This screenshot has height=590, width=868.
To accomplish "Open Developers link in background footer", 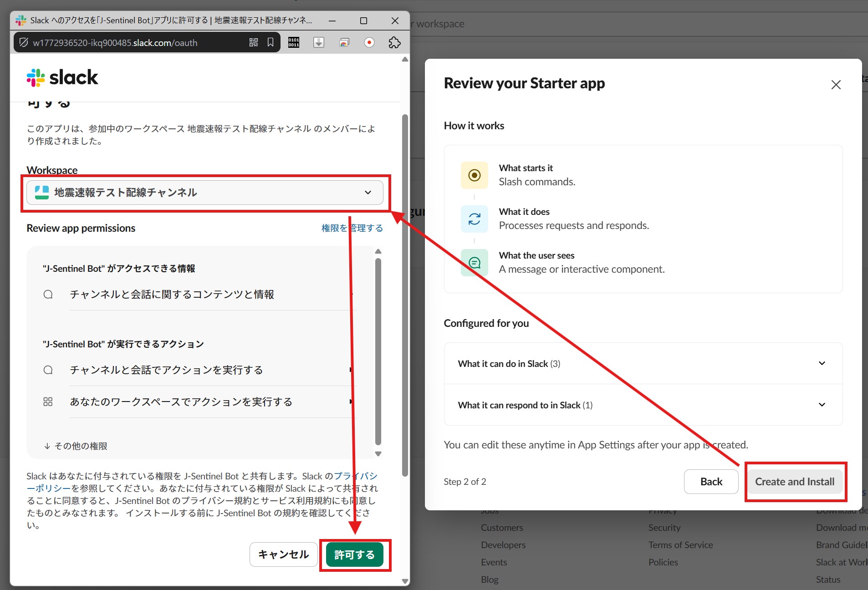I will (x=503, y=545).
